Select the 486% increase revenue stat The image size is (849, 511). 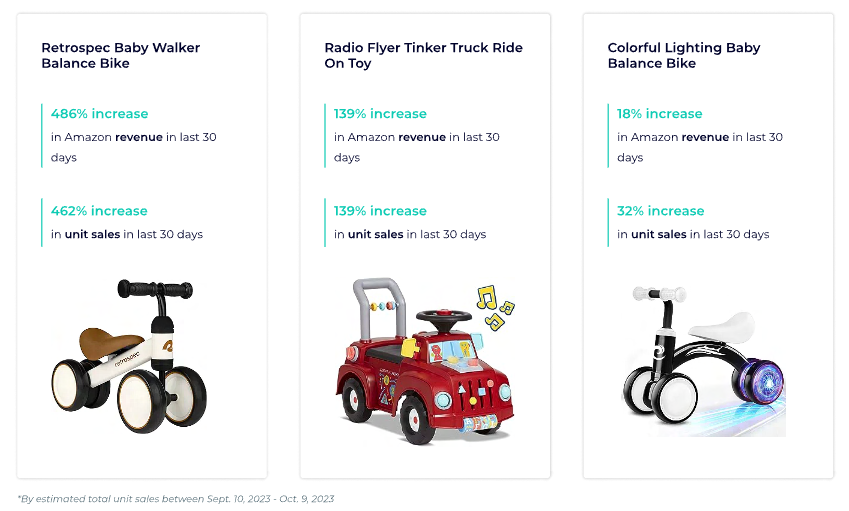pyautogui.click(x=99, y=114)
